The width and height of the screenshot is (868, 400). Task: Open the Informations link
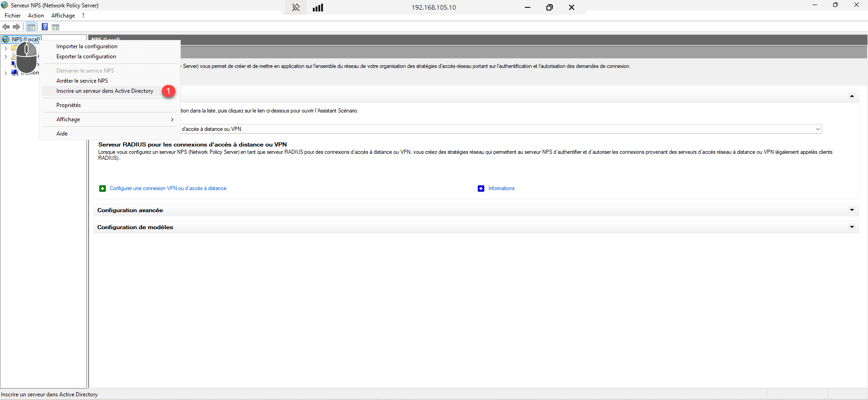(x=501, y=188)
